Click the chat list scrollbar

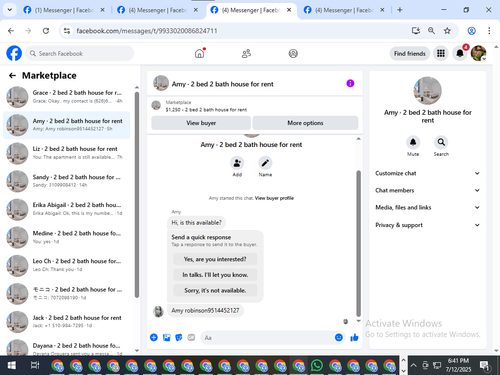[137, 195]
